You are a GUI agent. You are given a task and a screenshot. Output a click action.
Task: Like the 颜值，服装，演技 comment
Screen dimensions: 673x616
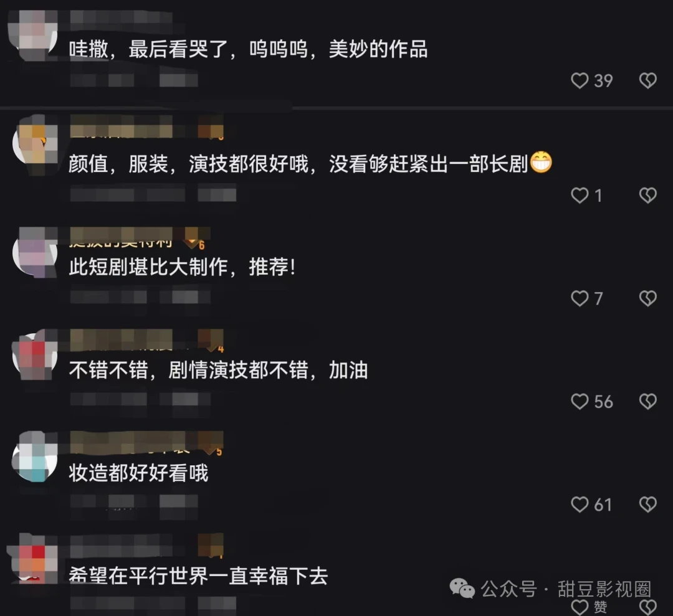coord(580,196)
